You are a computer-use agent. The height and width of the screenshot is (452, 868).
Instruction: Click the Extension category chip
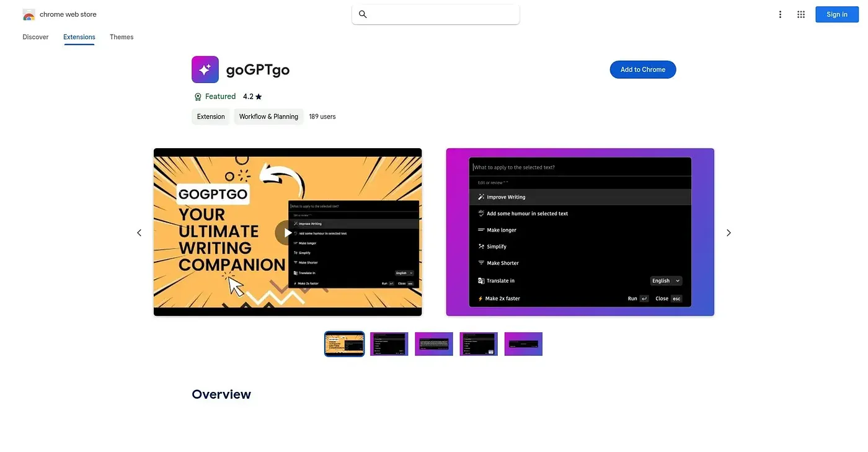[211, 117]
